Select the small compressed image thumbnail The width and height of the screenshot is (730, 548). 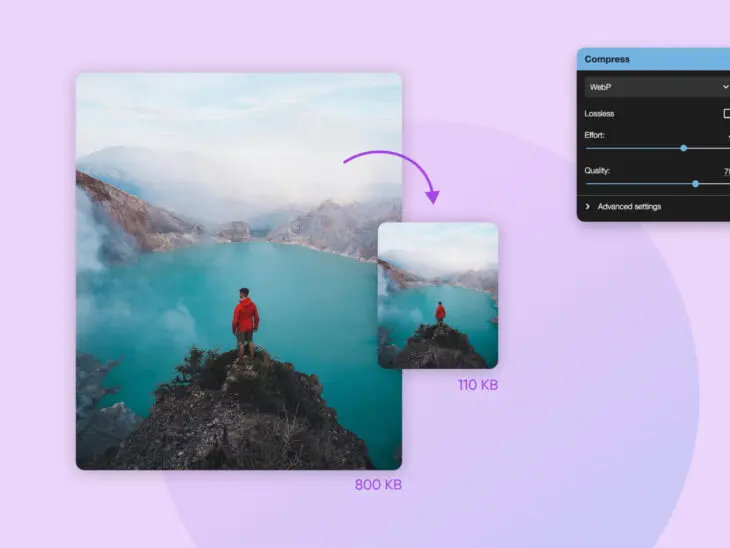[438, 295]
